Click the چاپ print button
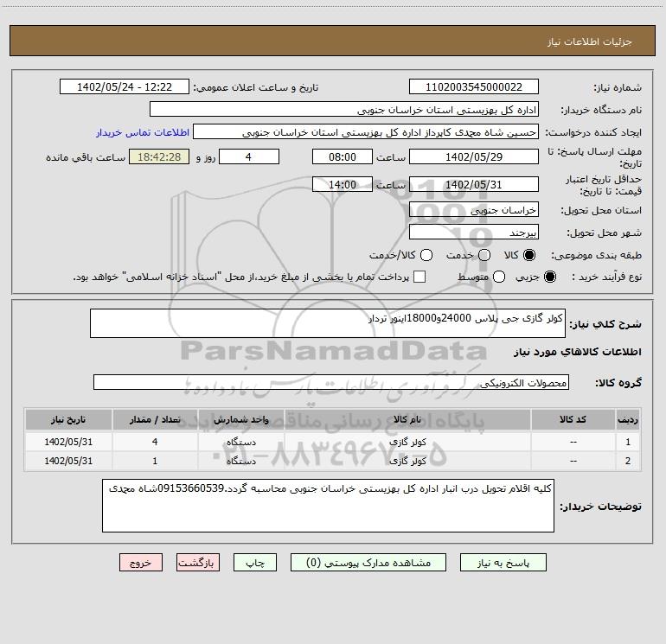The height and width of the screenshot is (644, 666). point(255,563)
